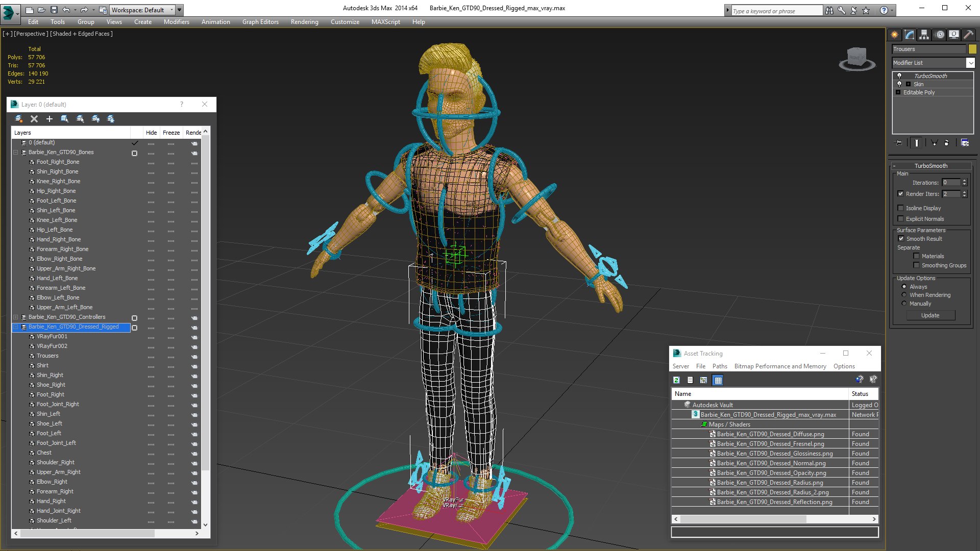980x551 pixels.
Task: Expand Editable Poly sub-object levels
Action: (x=898, y=92)
